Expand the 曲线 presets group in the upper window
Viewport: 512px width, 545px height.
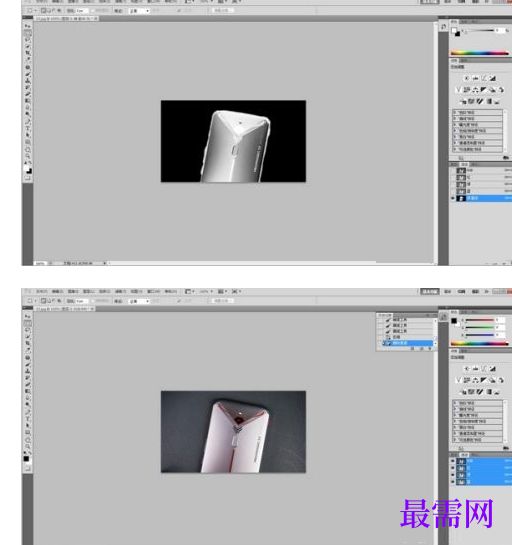coord(455,119)
